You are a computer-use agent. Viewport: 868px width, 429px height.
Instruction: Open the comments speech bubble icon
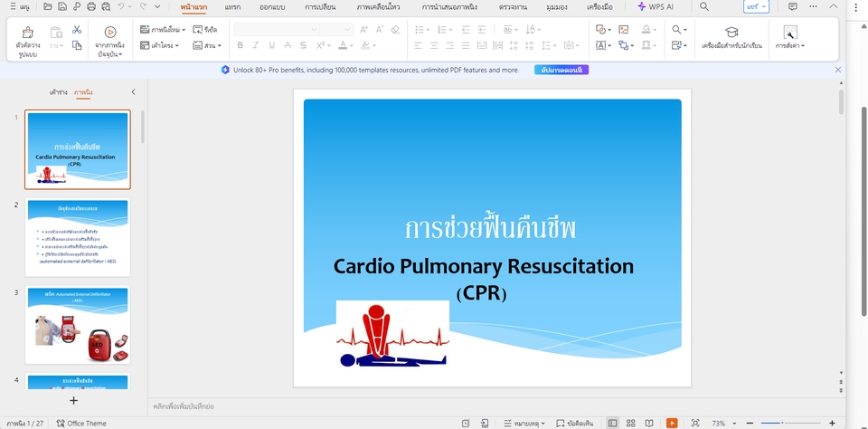[x=793, y=6]
